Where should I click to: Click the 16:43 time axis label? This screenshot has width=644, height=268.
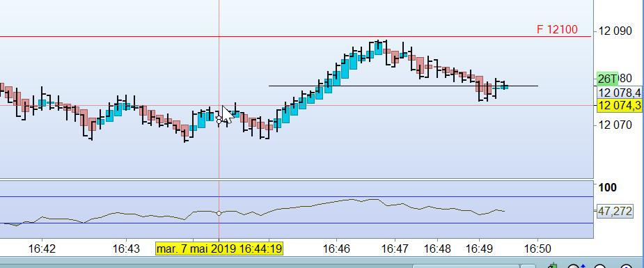[x=126, y=249]
